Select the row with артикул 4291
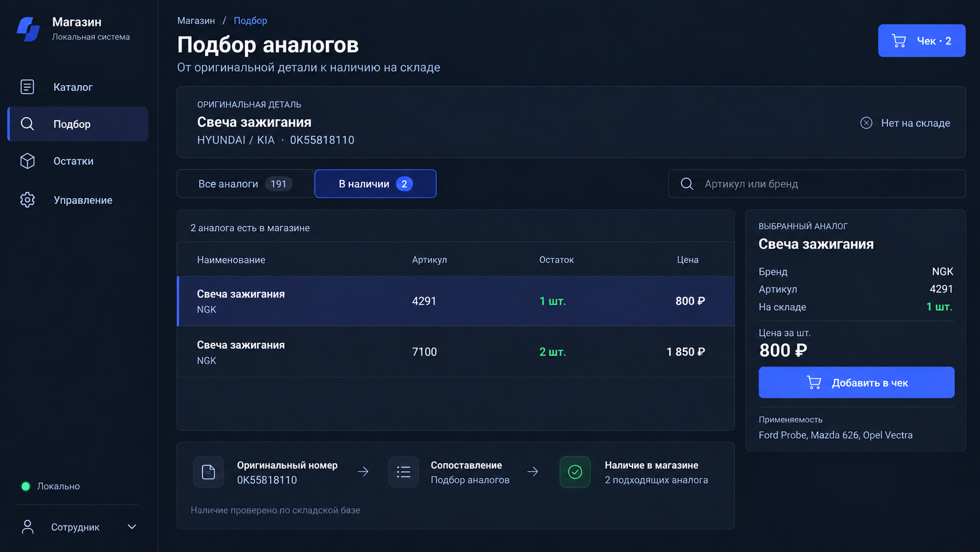The image size is (980, 552). click(x=455, y=301)
